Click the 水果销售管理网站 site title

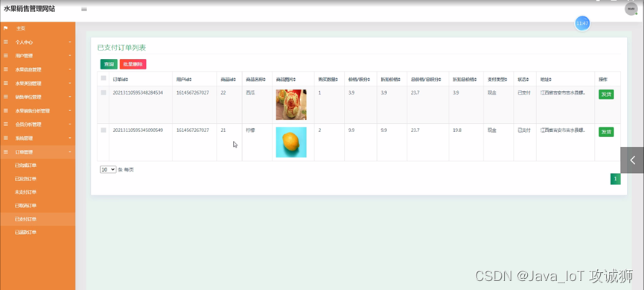[x=30, y=9]
